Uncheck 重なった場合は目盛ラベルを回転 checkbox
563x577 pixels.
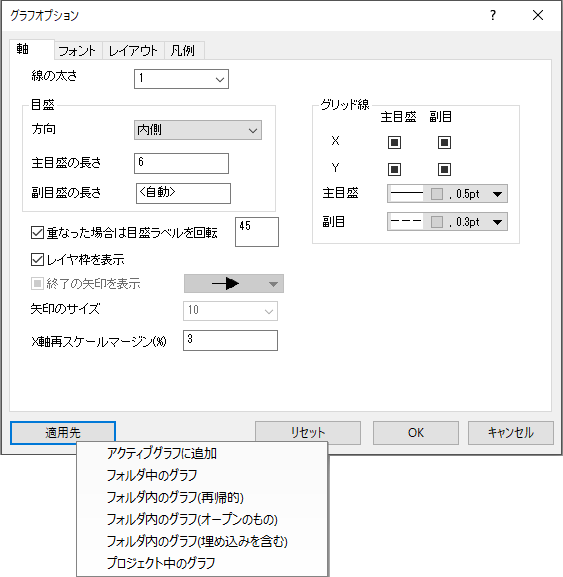tap(37, 233)
